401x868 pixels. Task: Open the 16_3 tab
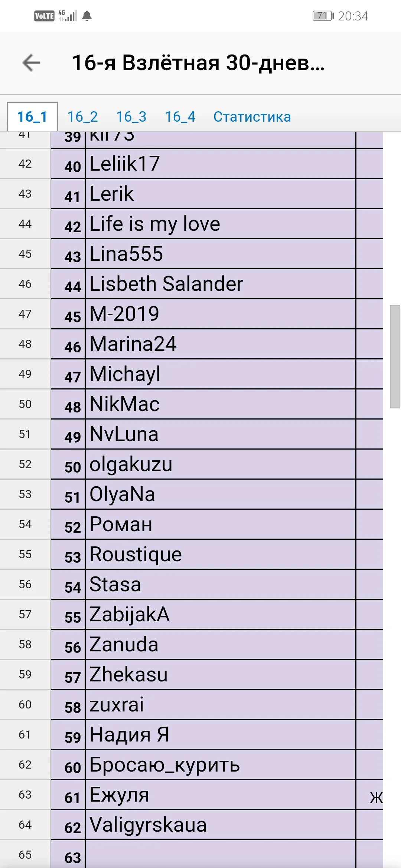(131, 116)
